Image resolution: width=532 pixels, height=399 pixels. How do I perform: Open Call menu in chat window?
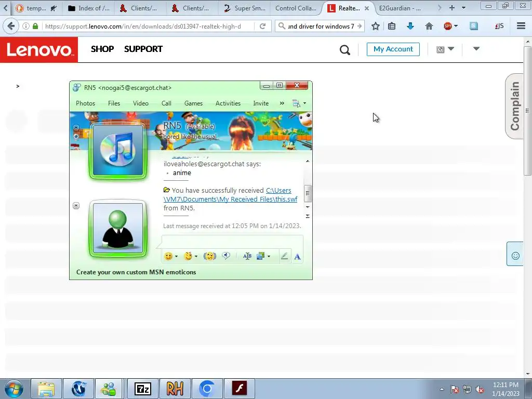(166, 103)
